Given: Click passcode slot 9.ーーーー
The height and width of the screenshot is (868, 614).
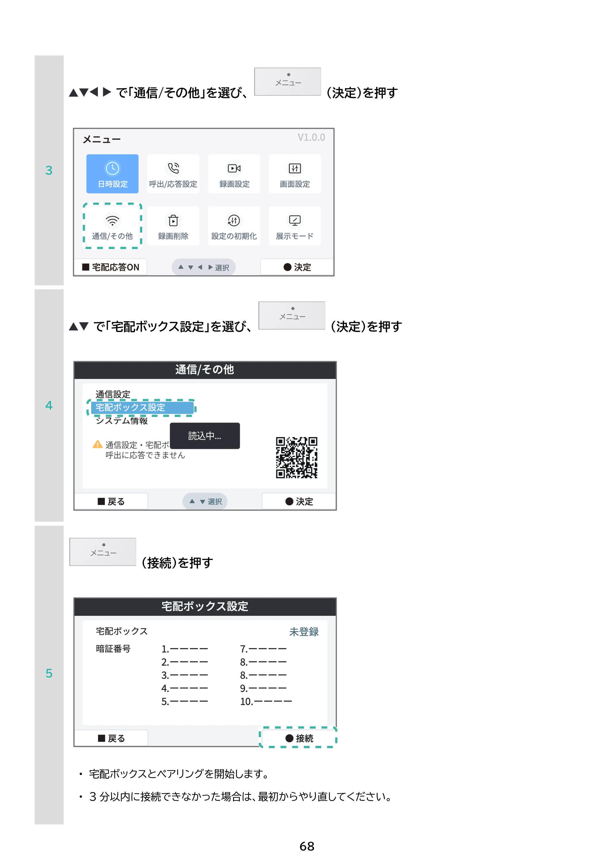Looking at the screenshot, I should (263, 689).
